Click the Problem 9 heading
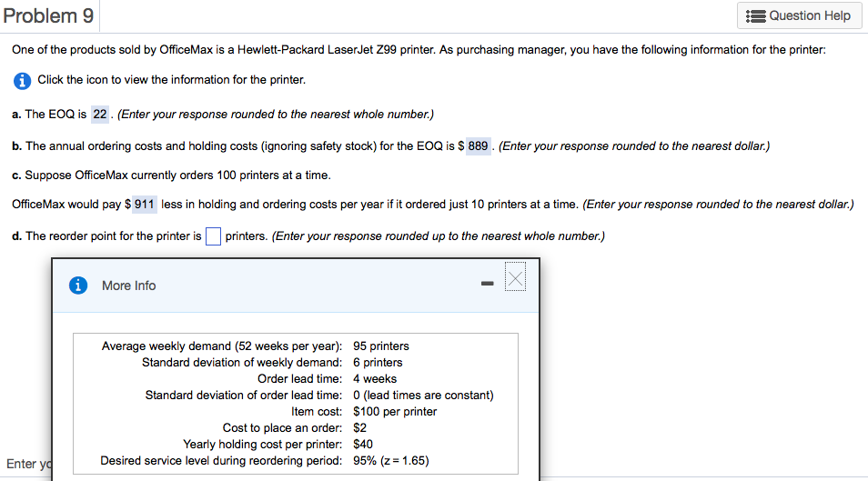Viewport: 868px width, 481px height. coord(49,15)
